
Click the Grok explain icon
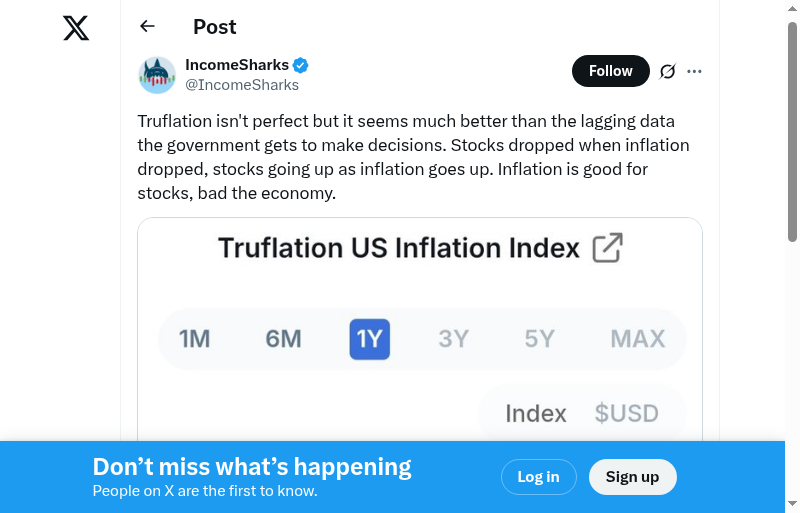click(667, 71)
